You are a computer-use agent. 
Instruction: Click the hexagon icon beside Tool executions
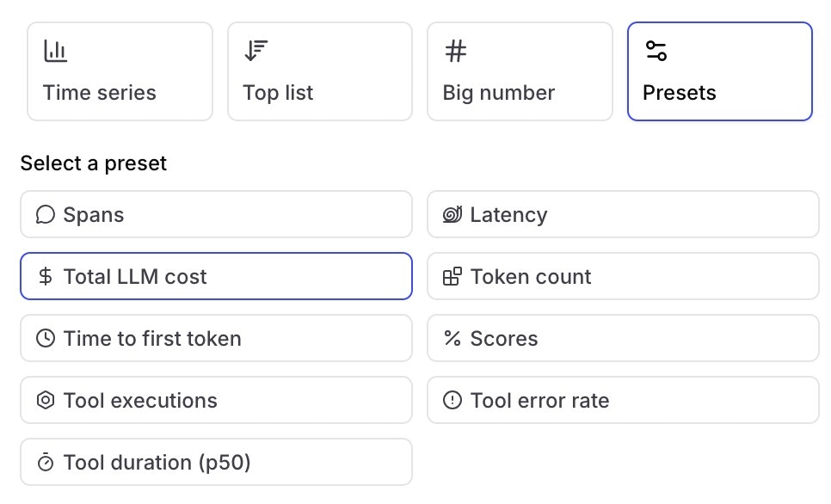46,401
